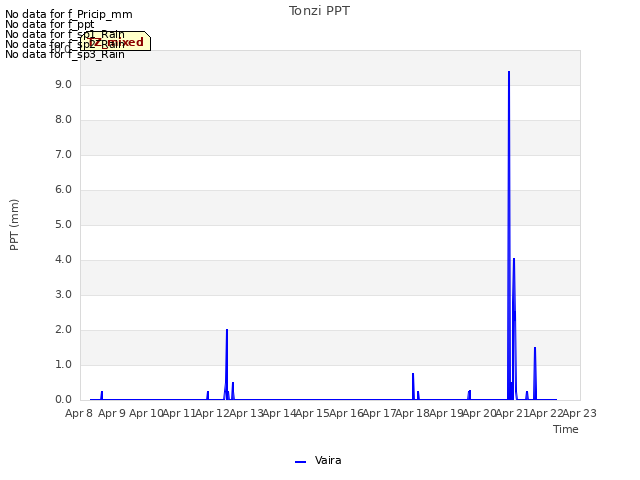
Task: Click the blue Vaira legend line swatch
Action: click(300, 462)
